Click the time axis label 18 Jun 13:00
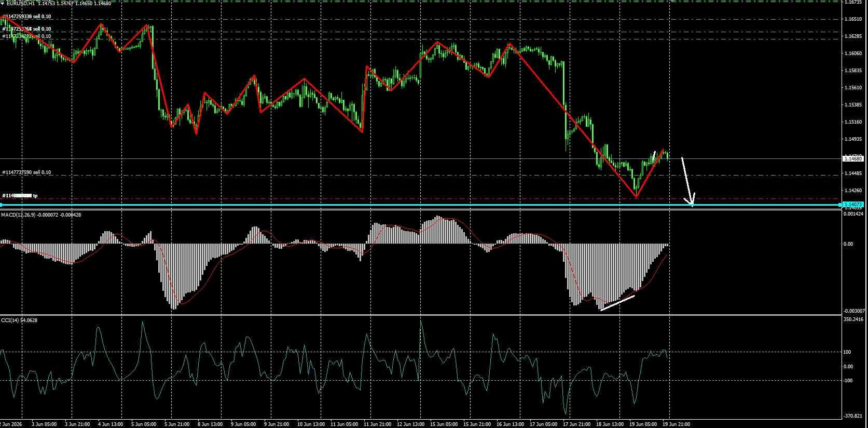This screenshot has width=868, height=428. (x=610, y=424)
